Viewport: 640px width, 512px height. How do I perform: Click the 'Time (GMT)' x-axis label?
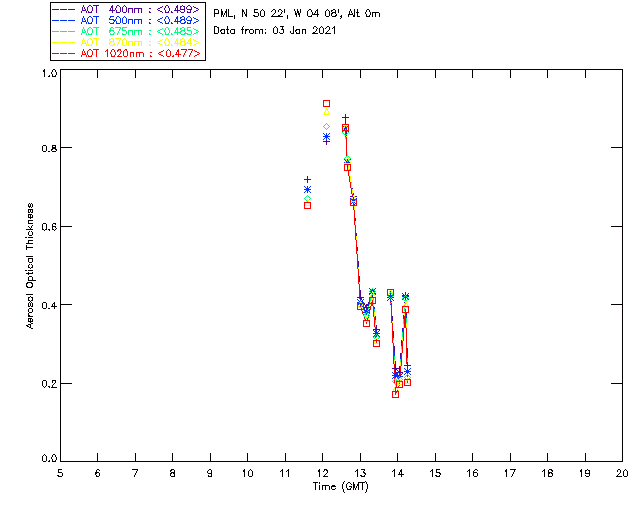[341, 487]
